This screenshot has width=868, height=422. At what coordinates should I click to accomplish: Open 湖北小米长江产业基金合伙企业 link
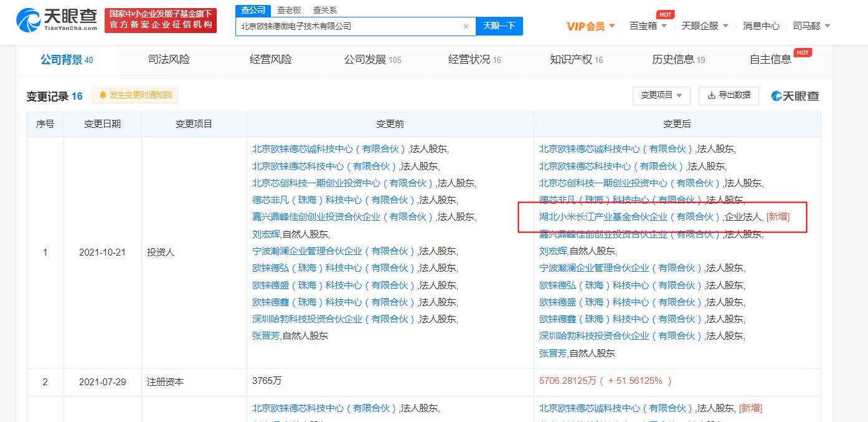630,217
